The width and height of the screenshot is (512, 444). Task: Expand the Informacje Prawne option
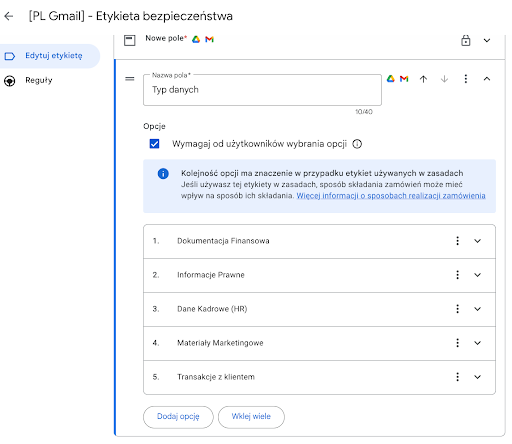[x=477, y=275]
